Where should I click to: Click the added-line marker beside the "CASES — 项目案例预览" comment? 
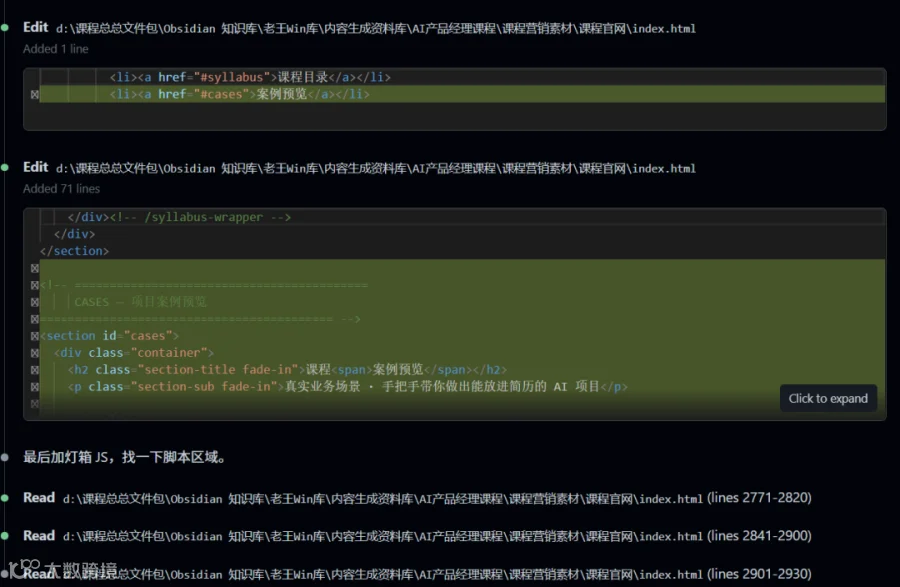34,302
